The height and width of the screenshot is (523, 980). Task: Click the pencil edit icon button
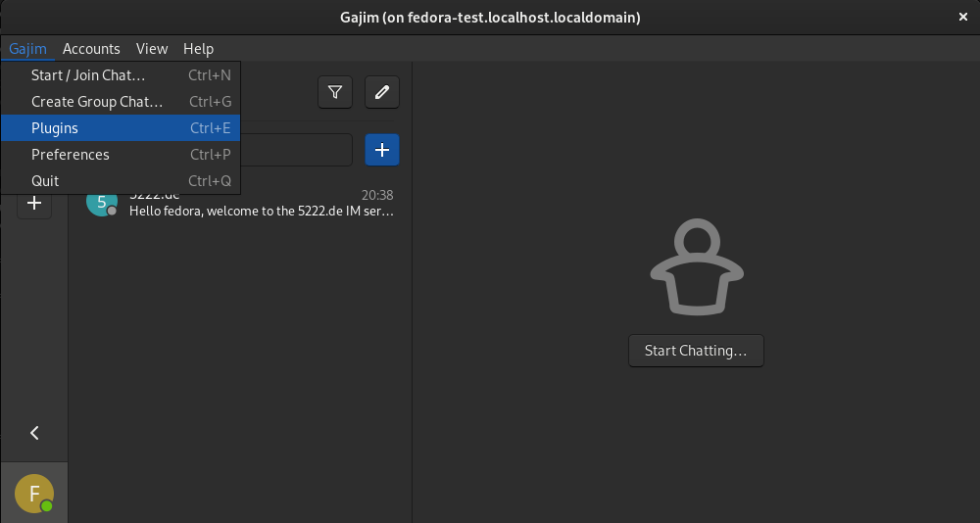point(382,92)
